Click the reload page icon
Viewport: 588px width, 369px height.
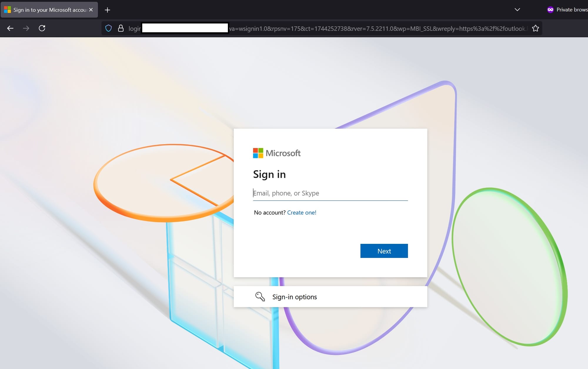(x=42, y=28)
